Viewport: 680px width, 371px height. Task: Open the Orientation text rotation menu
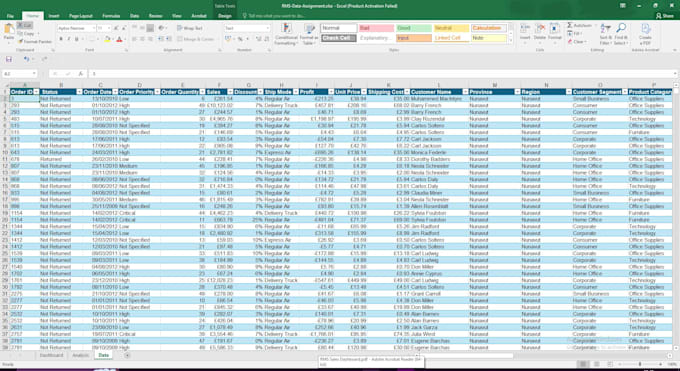pos(162,28)
